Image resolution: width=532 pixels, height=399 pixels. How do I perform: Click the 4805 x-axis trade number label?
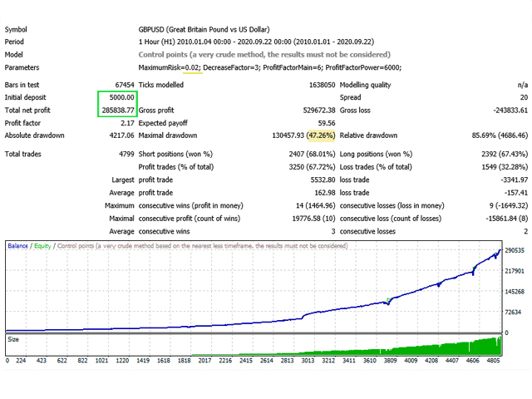(493, 360)
